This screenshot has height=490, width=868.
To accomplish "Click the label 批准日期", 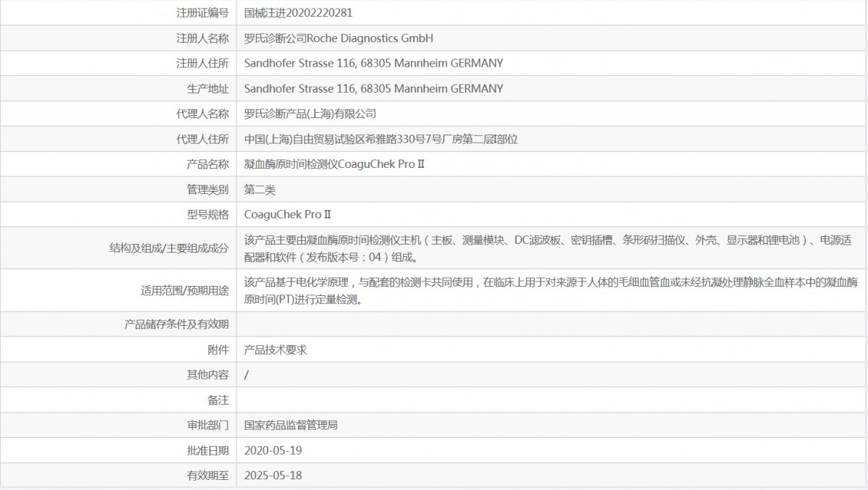I will pos(208,450).
